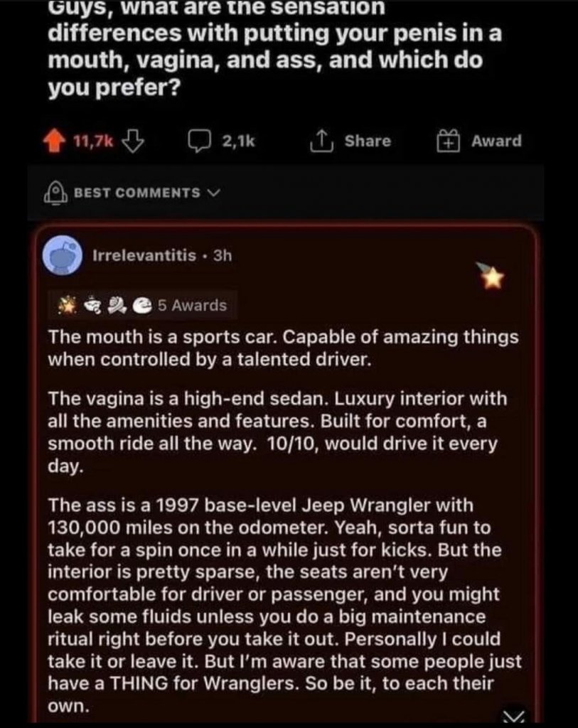Image resolution: width=578 pixels, height=728 pixels.
Task: Click the 2,1k comment count
Action: [x=238, y=141]
